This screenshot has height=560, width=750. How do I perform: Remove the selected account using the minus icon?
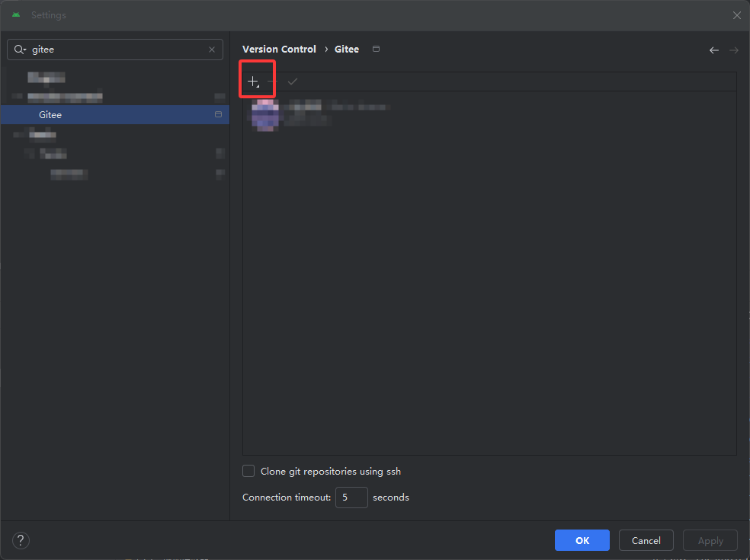[x=272, y=79]
